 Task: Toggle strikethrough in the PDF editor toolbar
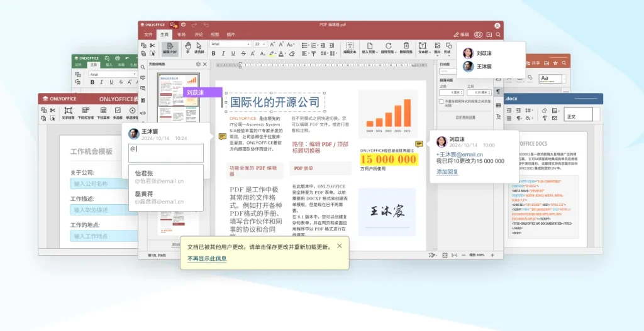(x=243, y=54)
